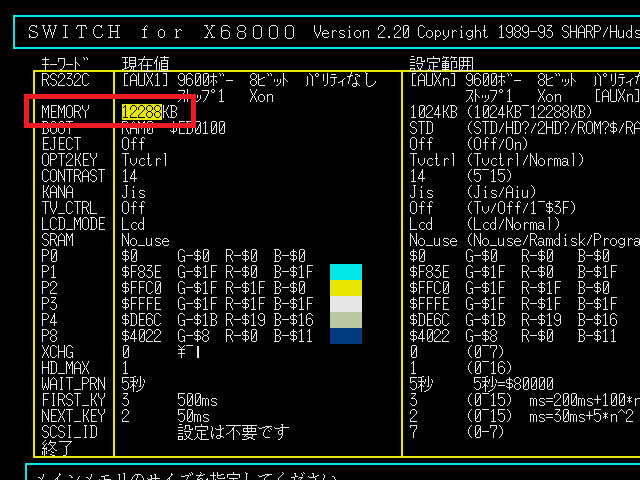
Task: Click the highlighted 12288 memory value
Action: [142, 112]
